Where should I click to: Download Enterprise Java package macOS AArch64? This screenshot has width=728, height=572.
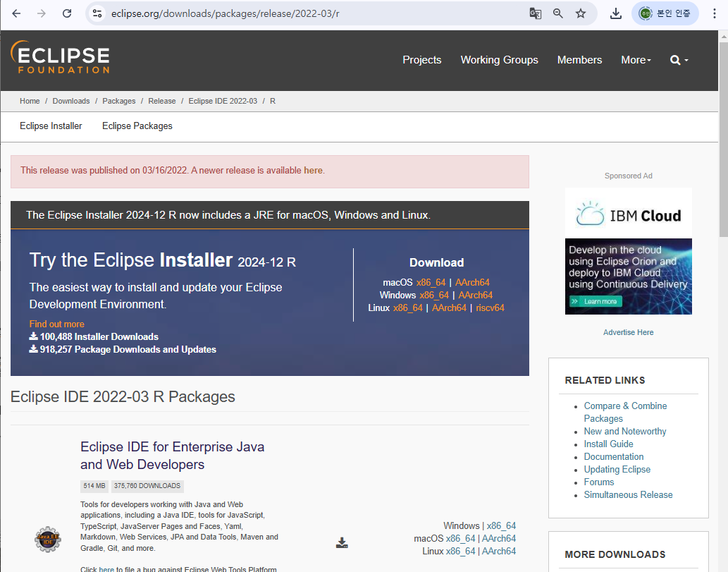pos(499,538)
